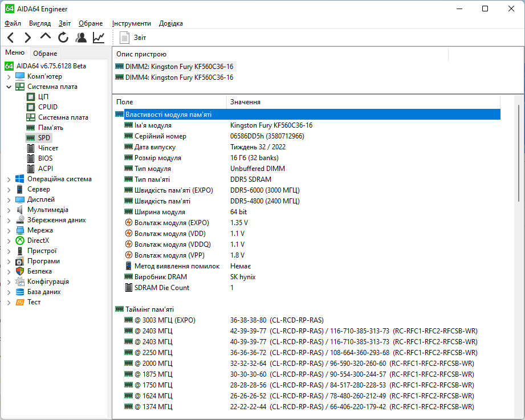This screenshot has width=525, height=420.
Task: Select the Властивості модуля пам'яті group row
Action: (308, 115)
